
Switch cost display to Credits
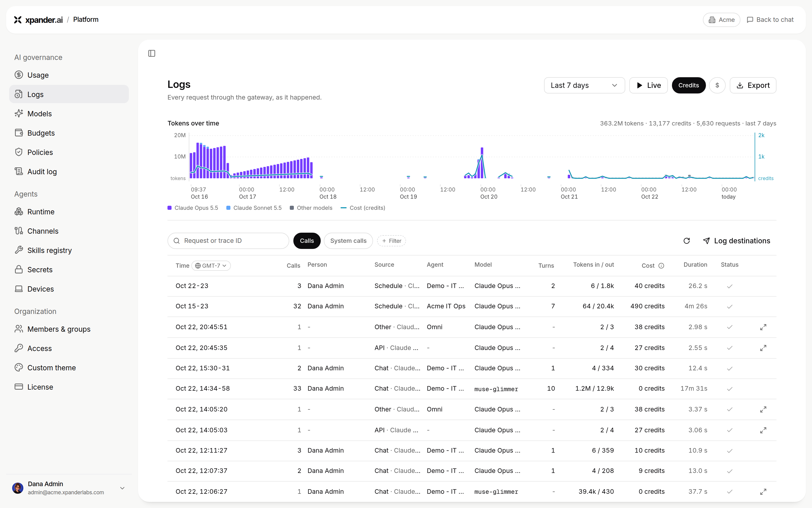point(688,85)
